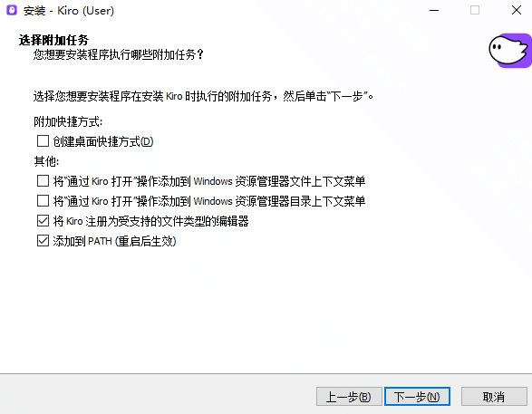
Task: Click the 您想要安装程序执行哪些附加任务 subtitle
Action: (x=119, y=54)
